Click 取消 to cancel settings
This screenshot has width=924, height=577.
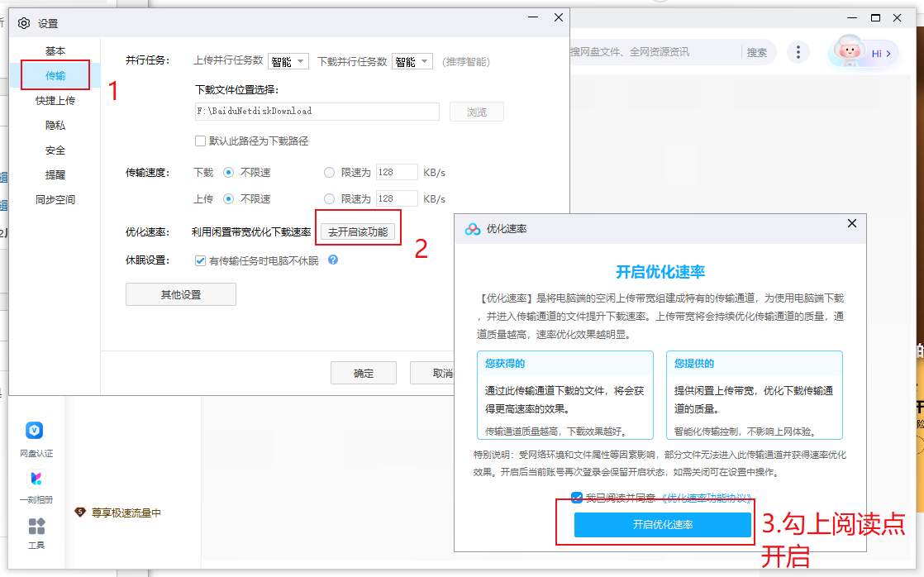[433, 373]
